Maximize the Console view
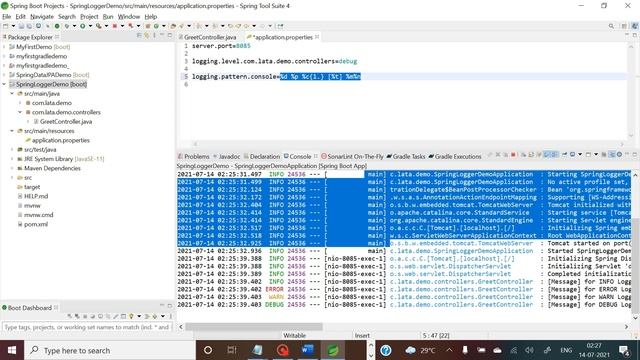Image resolution: width=640 pixels, height=360 pixels. [x=635, y=154]
